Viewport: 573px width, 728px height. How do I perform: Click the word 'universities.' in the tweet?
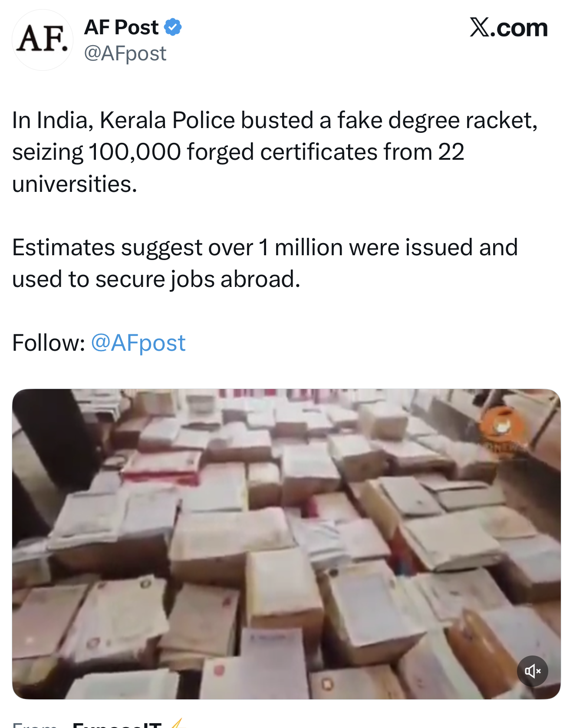pyautogui.click(x=75, y=184)
